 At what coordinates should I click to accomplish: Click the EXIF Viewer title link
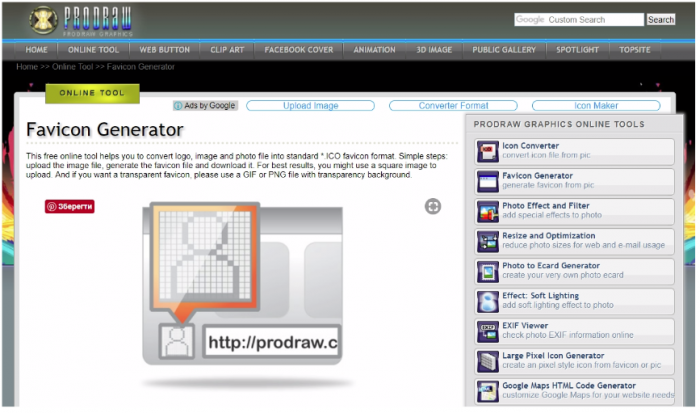(525, 325)
